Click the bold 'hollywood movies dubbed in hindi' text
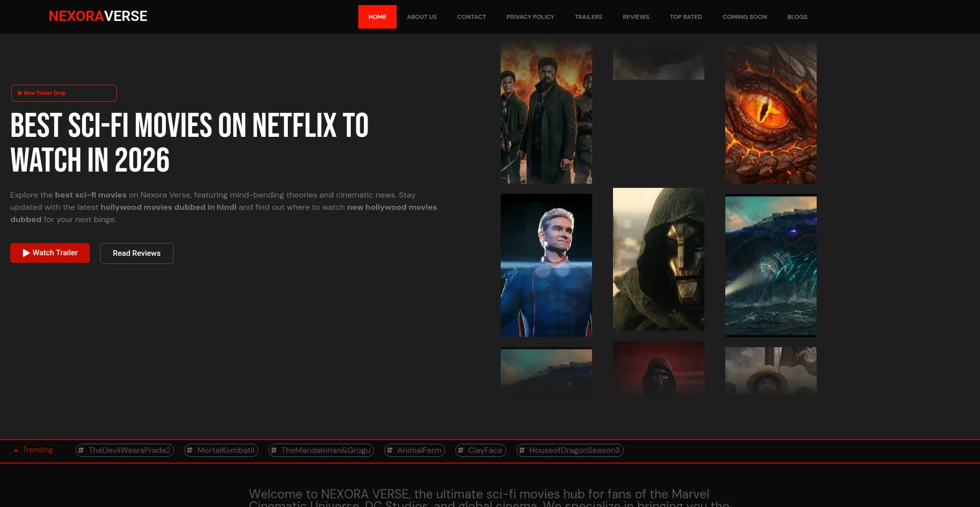Image resolution: width=980 pixels, height=507 pixels. click(x=168, y=207)
